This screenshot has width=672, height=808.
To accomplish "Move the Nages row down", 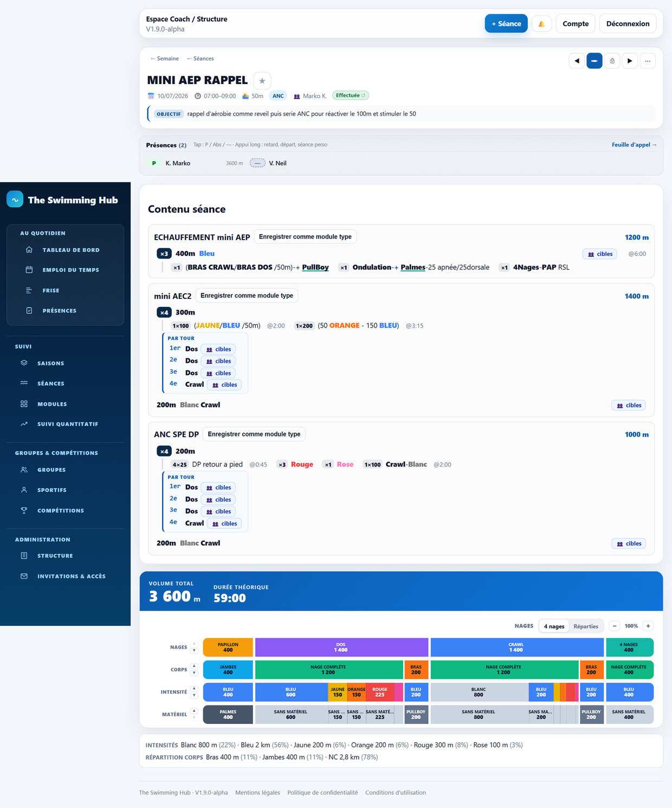I will (194, 650).
